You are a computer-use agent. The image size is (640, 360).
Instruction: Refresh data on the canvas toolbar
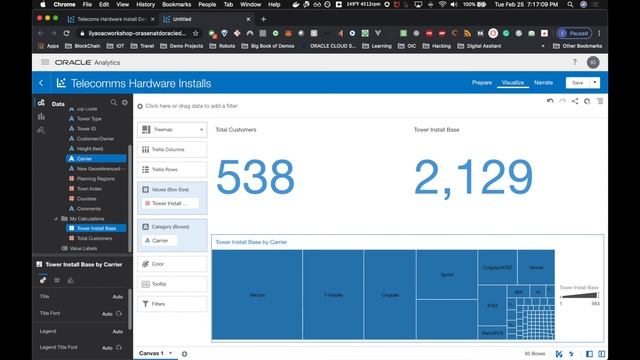(x=587, y=101)
